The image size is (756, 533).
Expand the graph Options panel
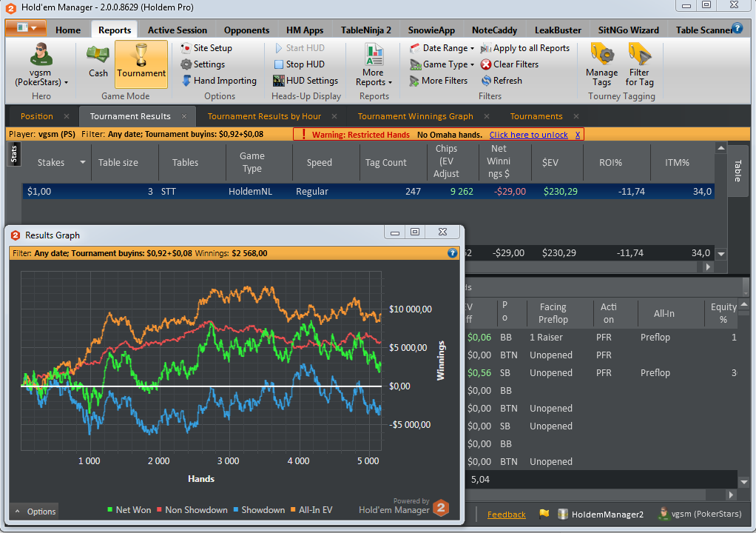(35, 512)
